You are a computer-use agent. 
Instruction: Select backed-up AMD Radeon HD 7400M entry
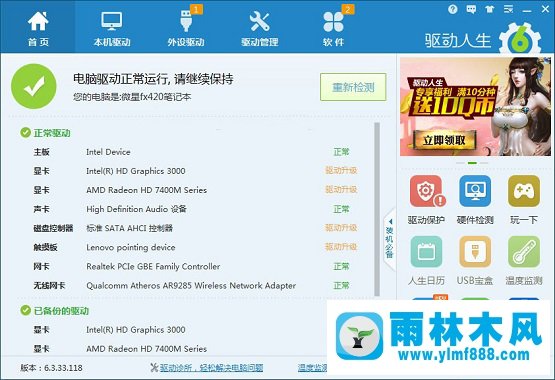[x=120, y=349]
